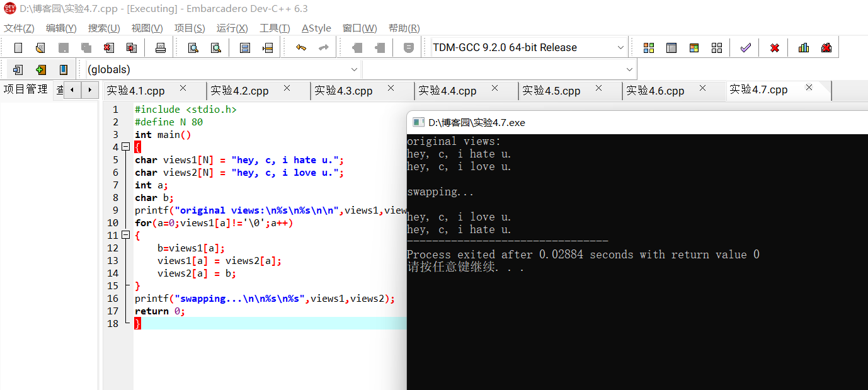Click the Syntax Check checkmark icon

746,48
